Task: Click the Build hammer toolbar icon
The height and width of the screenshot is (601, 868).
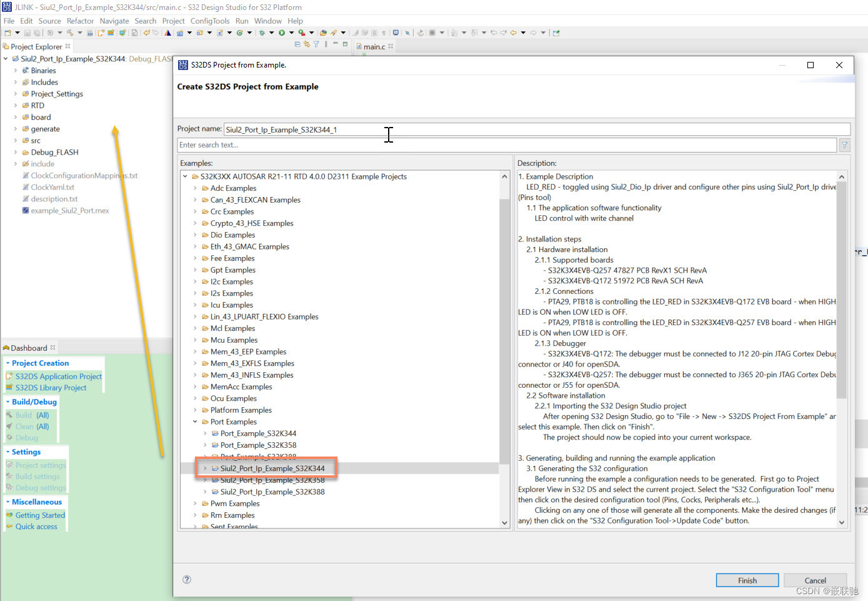Action: [70, 33]
